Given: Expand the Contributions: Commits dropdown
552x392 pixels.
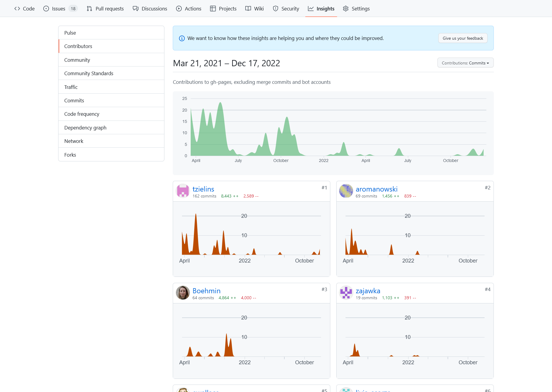Looking at the screenshot, I should [465, 63].
